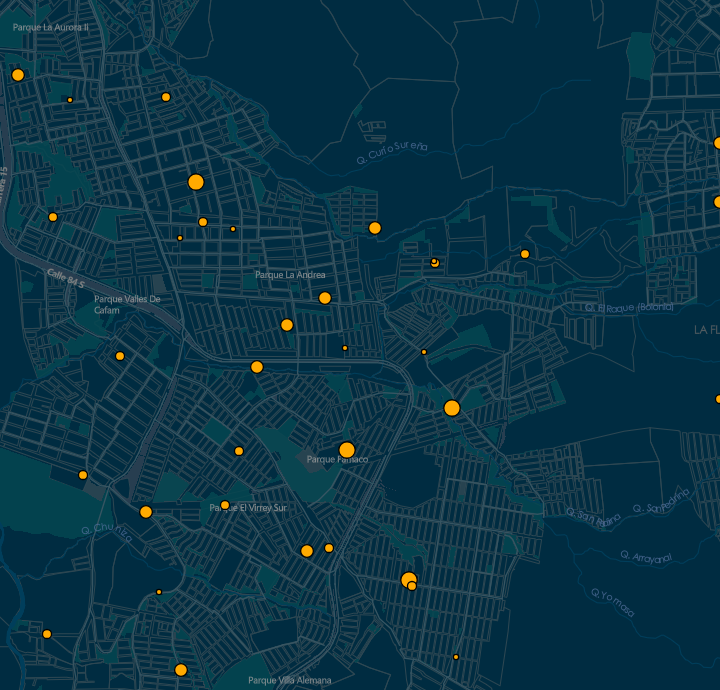The width and height of the screenshot is (720, 690).
Task: Click the Calle 84 S road label
Action: point(68,281)
